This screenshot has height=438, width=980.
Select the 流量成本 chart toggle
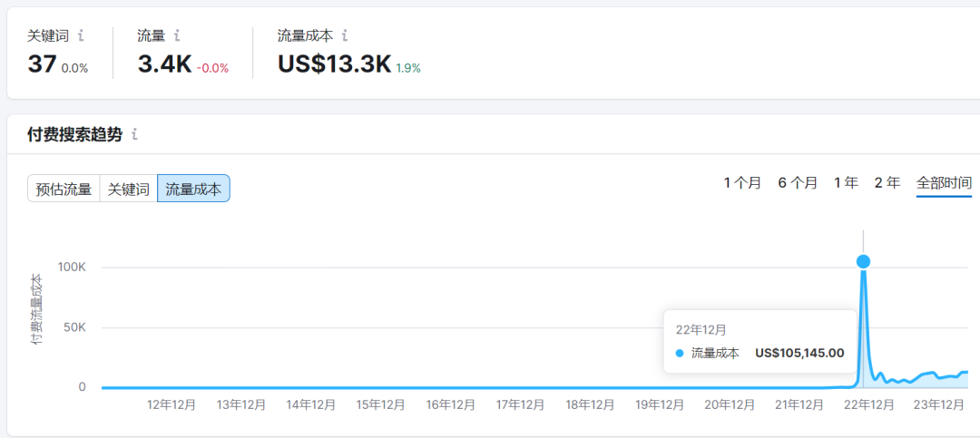[193, 189]
